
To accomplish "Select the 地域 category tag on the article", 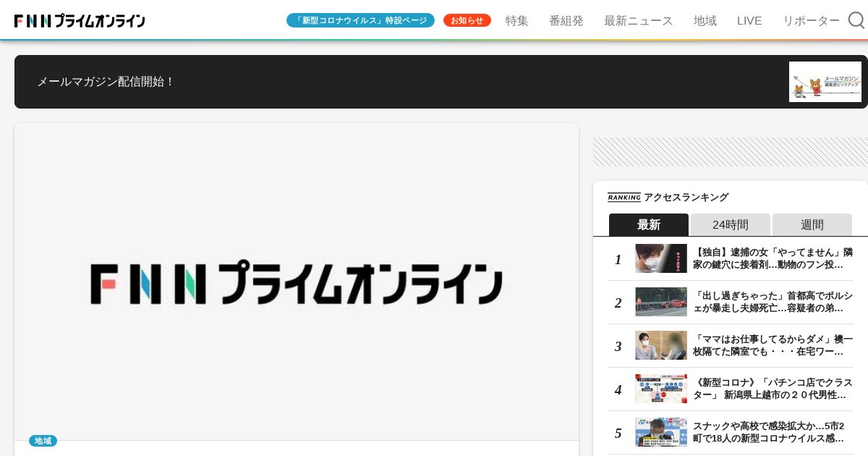I will [43, 441].
